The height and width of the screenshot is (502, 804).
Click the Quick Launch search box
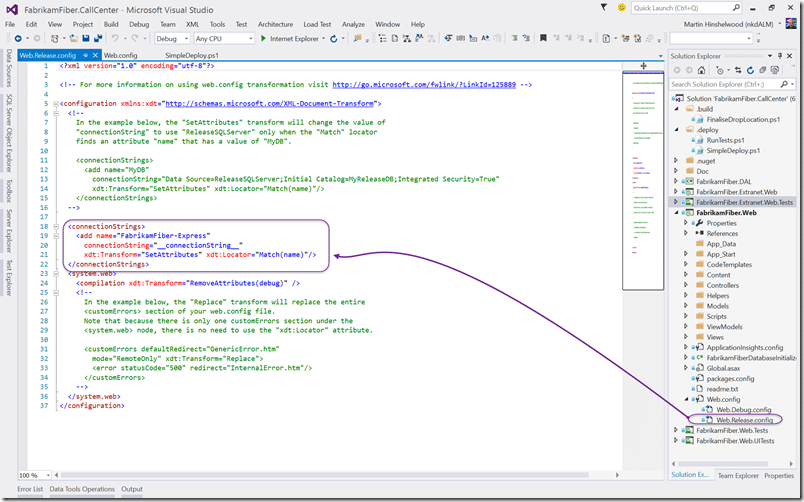686,8
